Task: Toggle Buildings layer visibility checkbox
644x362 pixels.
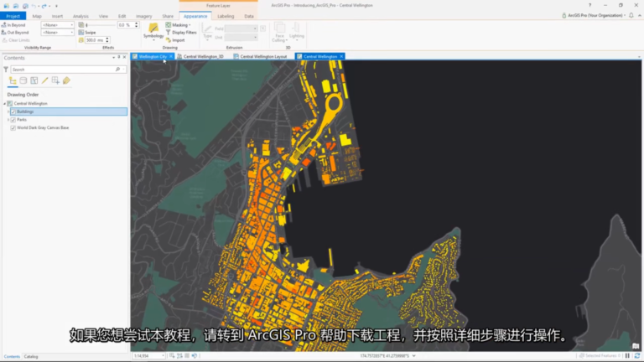Action: point(13,111)
